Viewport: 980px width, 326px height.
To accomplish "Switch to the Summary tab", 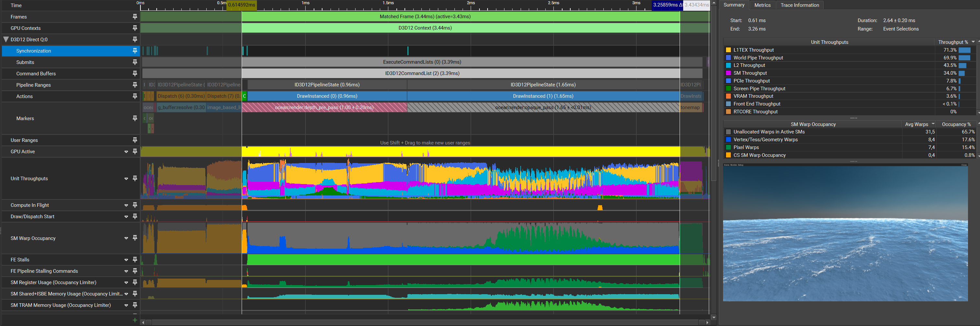I will (734, 5).
